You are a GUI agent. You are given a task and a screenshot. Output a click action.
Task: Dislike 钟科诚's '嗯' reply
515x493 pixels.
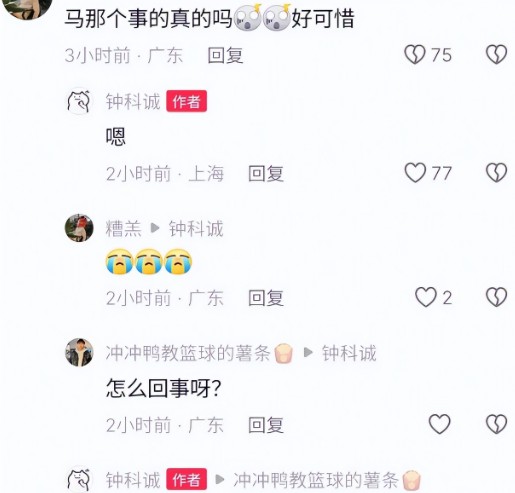click(496, 173)
